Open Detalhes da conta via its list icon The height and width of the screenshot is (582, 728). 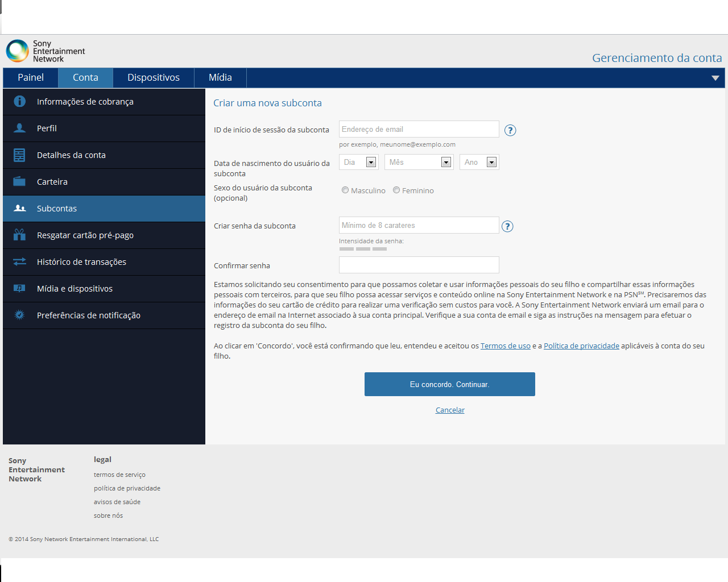point(19,155)
